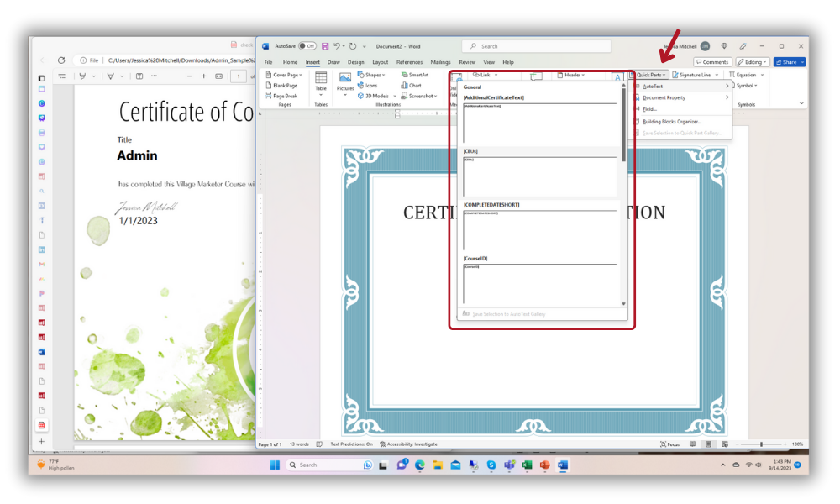Open the Header dropdown in ribbon

[x=571, y=75]
